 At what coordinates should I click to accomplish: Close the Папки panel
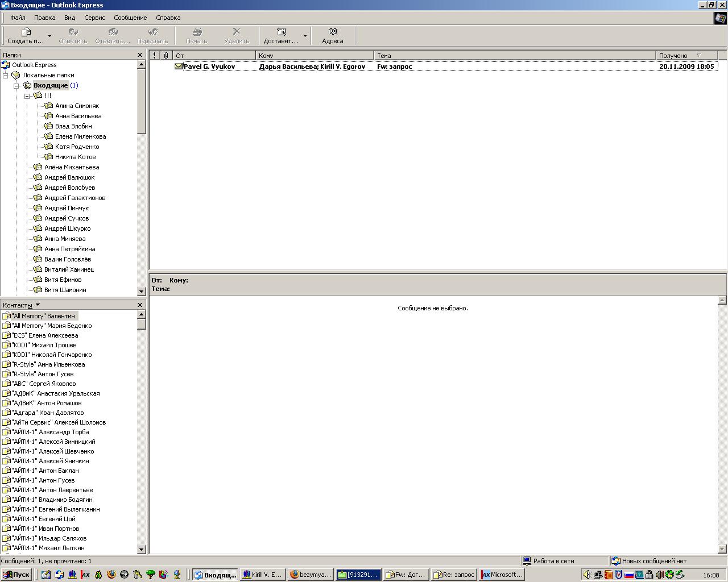[140, 55]
